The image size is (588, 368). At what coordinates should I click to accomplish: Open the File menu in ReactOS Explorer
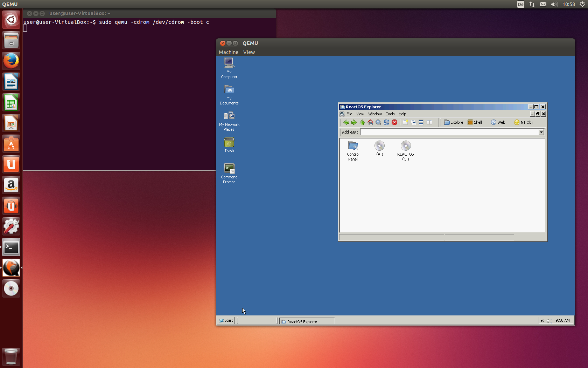click(x=349, y=114)
